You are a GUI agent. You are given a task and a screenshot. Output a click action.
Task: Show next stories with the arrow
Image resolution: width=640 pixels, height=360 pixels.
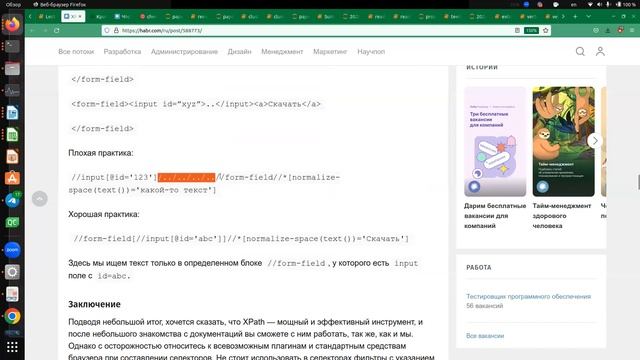point(595,140)
